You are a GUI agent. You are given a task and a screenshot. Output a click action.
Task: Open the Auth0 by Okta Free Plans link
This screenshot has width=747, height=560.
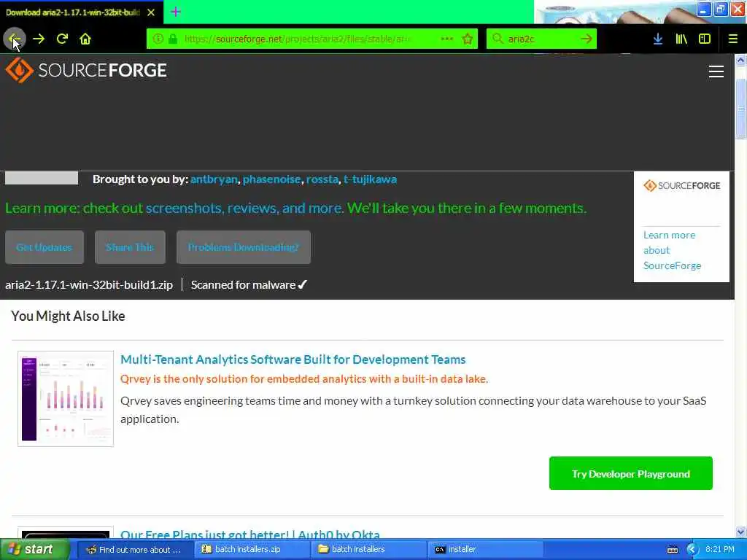point(250,534)
